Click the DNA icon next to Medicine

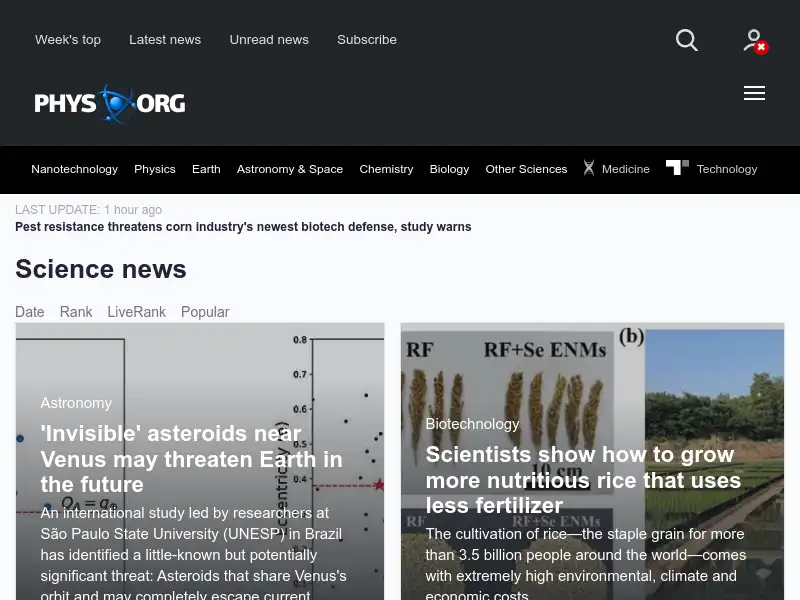pos(589,168)
